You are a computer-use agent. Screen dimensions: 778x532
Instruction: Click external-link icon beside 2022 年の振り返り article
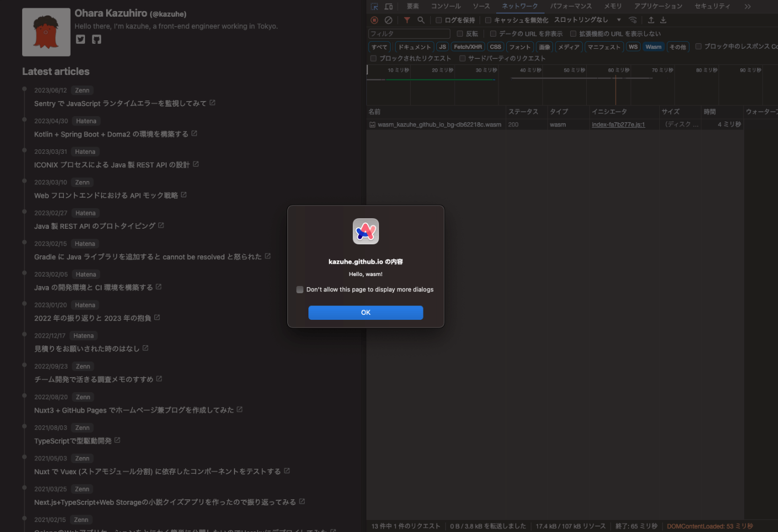click(x=157, y=318)
